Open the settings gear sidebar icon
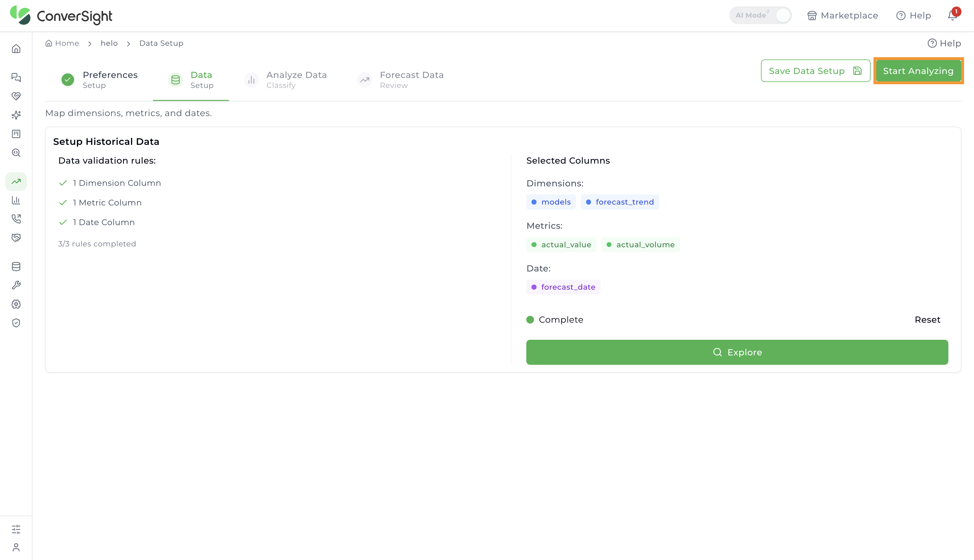 pyautogui.click(x=16, y=304)
